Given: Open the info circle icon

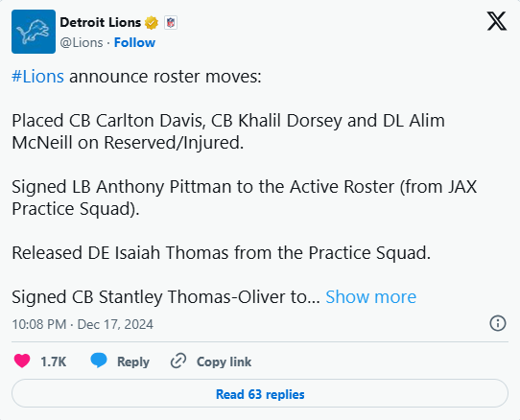Looking at the screenshot, I should [498, 323].
